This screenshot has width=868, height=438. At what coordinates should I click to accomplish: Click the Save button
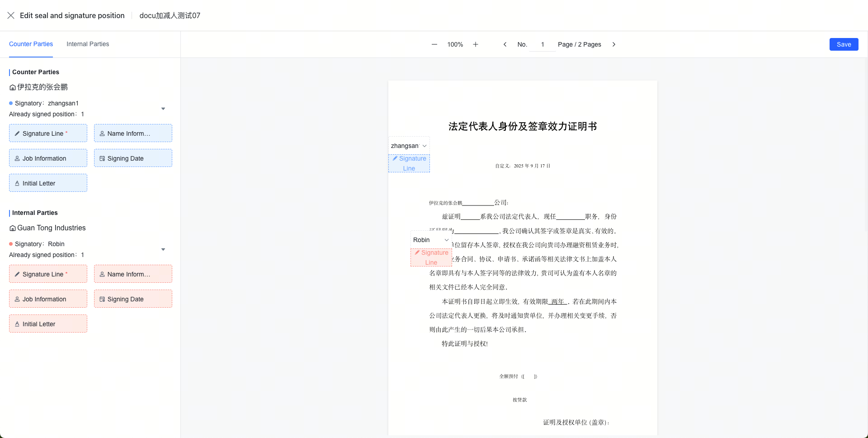coord(844,44)
